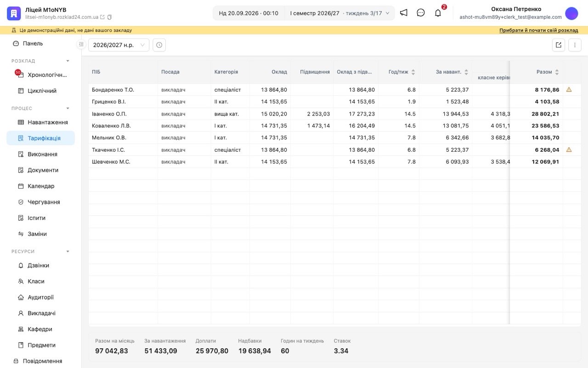Screen dimensions: 588x368
Task: Click the Коваленко Л.В. name cell
Action: (x=123, y=126)
